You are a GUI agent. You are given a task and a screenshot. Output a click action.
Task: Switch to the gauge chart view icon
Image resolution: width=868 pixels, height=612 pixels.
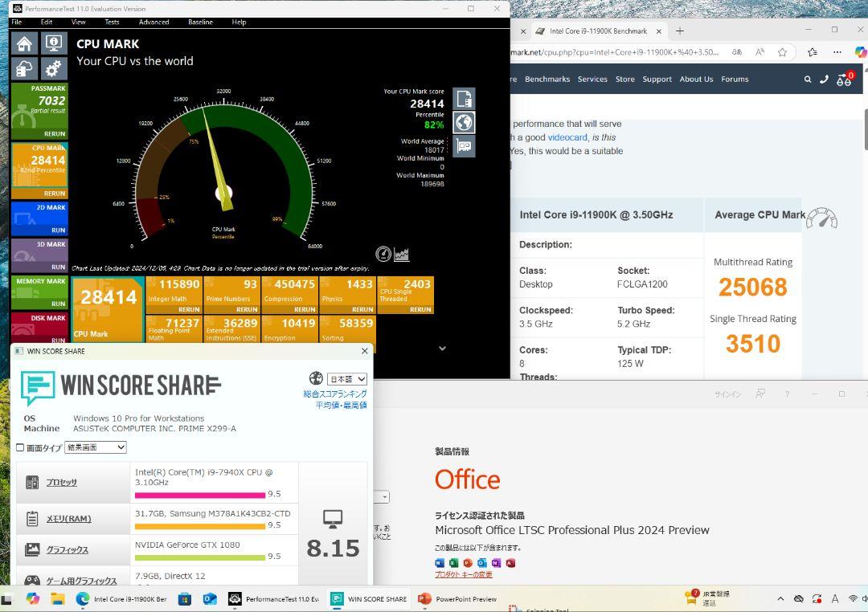tap(383, 254)
